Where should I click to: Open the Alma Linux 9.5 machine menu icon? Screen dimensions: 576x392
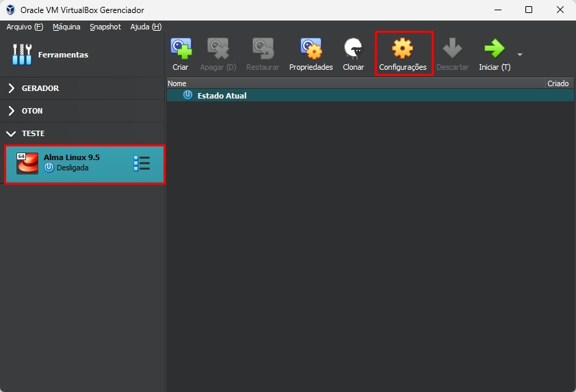coord(142,164)
